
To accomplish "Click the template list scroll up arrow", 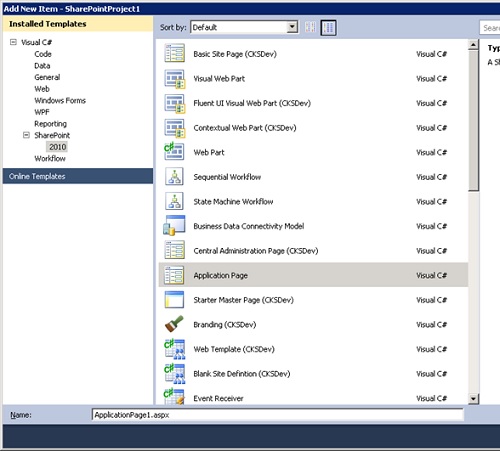I will click(x=473, y=45).
